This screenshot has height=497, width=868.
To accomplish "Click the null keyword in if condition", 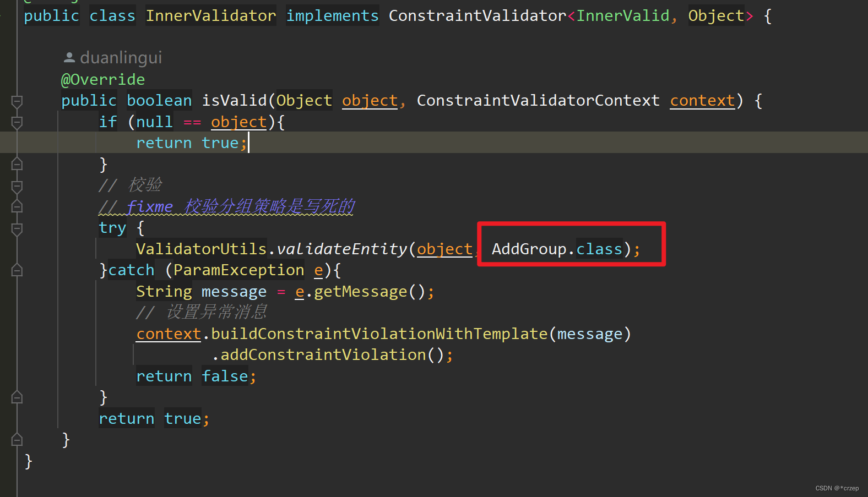I will 155,122.
